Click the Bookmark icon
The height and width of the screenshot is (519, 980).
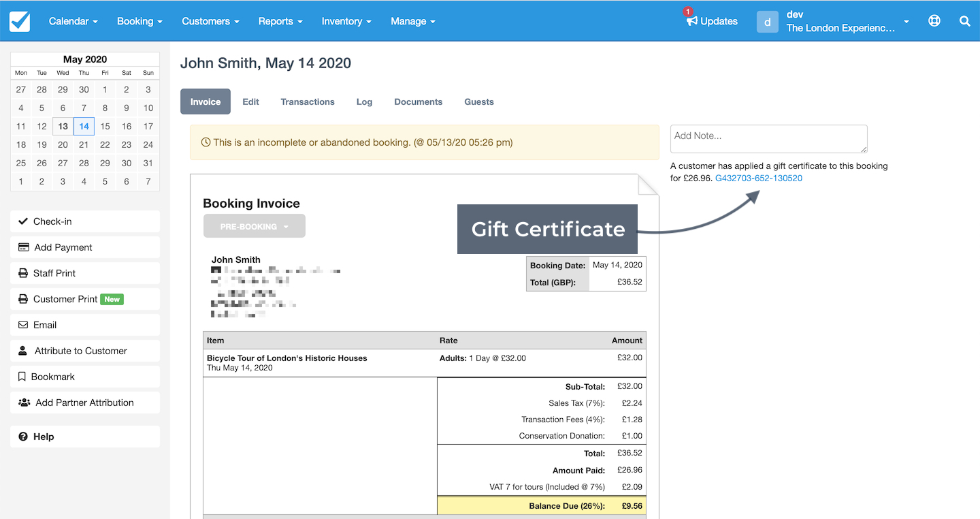[22, 377]
